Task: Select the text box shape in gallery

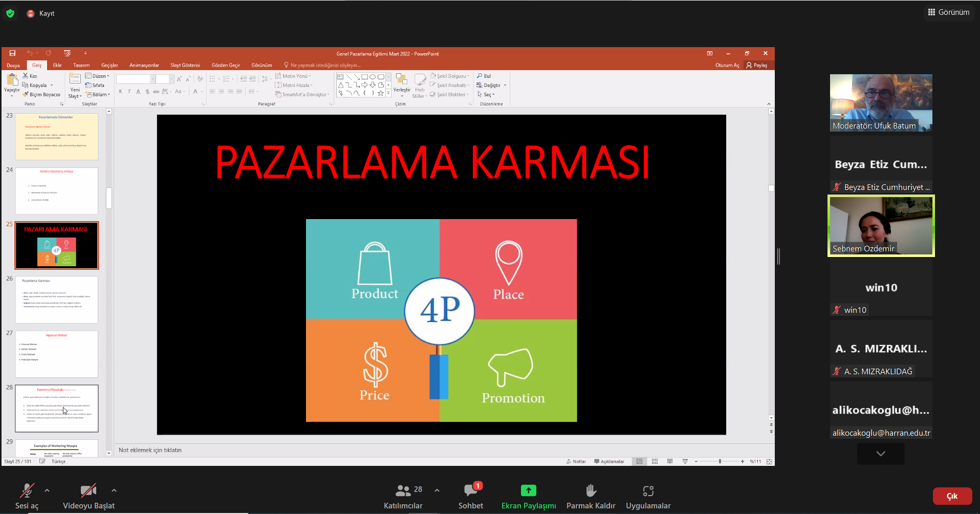Action: (340, 77)
